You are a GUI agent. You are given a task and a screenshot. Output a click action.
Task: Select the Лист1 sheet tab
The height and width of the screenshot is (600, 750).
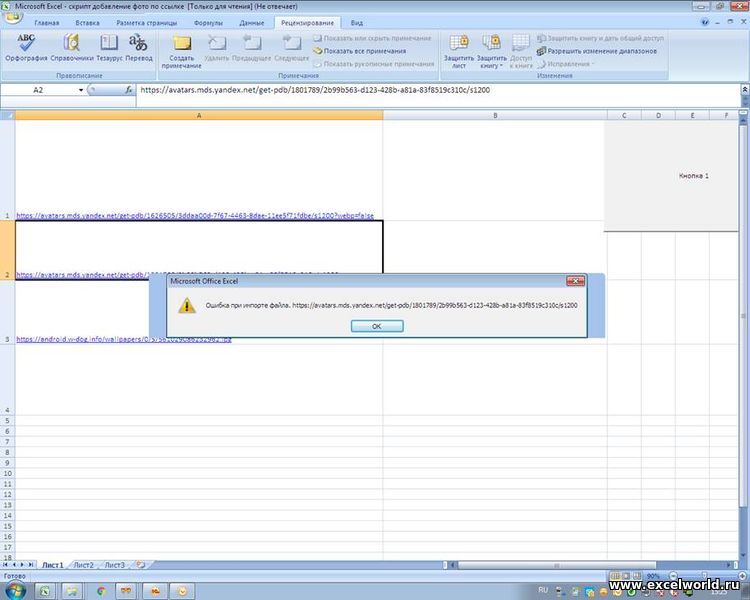click(x=53, y=565)
